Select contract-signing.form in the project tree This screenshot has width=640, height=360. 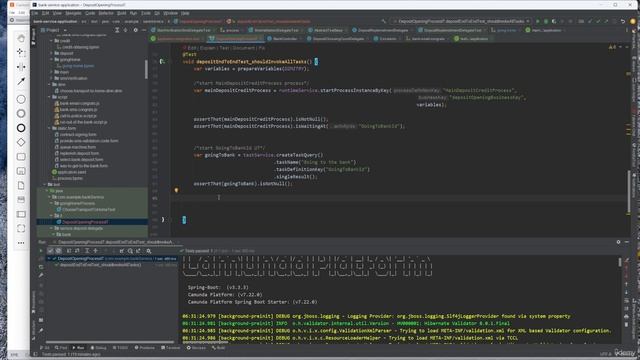click(78, 134)
